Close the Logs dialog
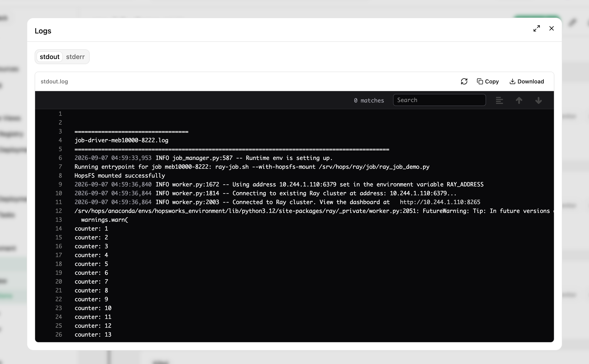The width and height of the screenshot is (589, 364). pos(551,28)
